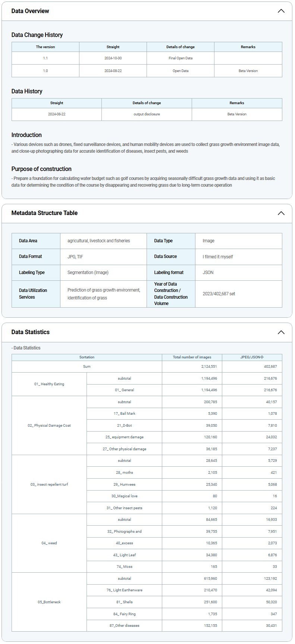Select the 2023/402,687 set value
Image resolution: width=295 pixels, height=644 pixels.
pyautogui.click(x=219, y=294)
